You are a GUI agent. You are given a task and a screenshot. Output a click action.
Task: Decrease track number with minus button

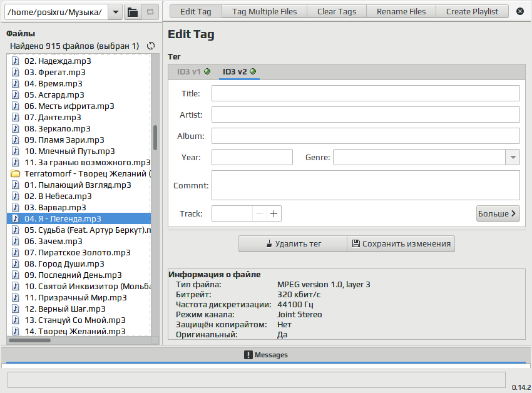tap(260, 213)
